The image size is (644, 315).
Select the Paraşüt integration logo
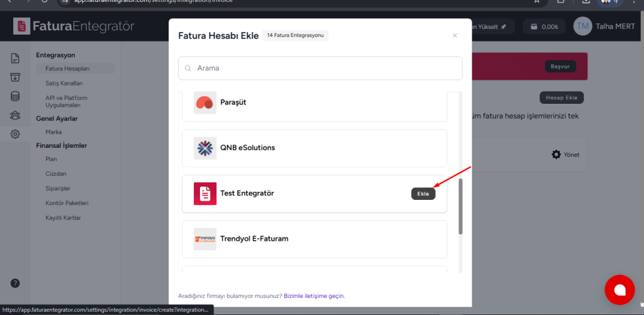(205, 102)
